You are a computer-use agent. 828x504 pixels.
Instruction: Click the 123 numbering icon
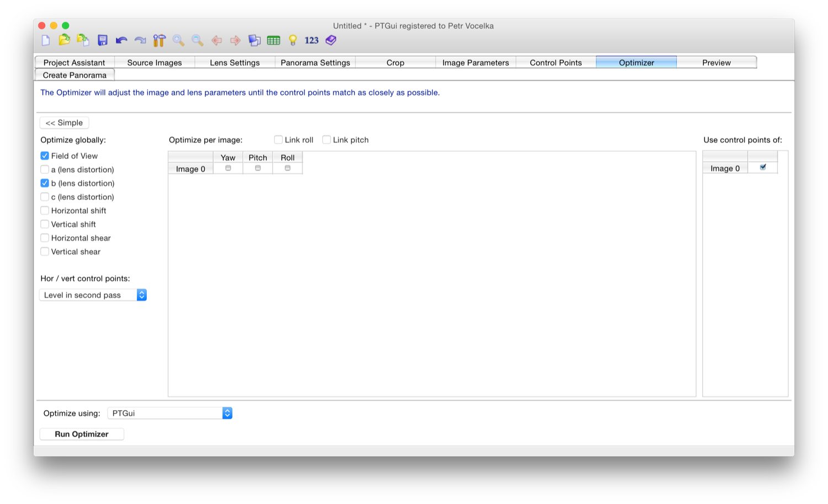[x=311, y=40]
